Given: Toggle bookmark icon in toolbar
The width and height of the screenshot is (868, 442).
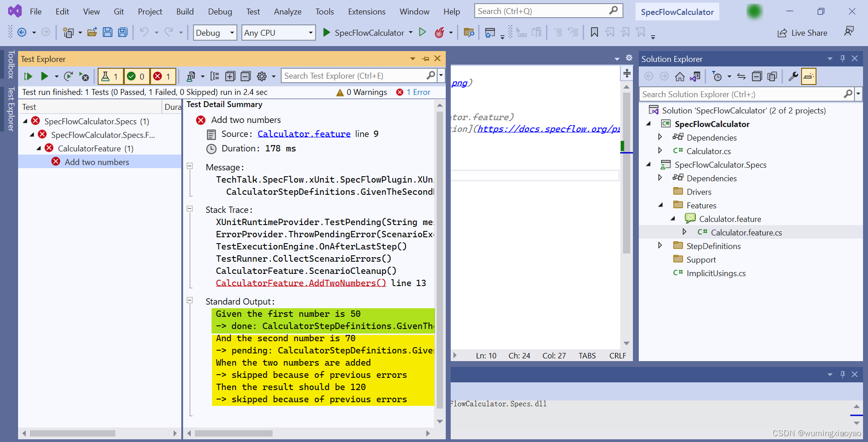Looking at the screenshot, I should [594, 32].
